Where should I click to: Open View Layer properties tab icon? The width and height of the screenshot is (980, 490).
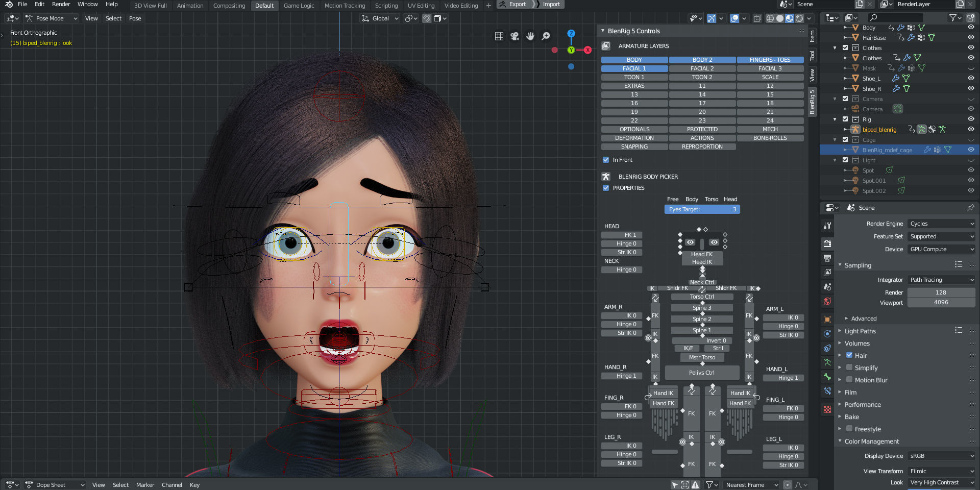pyautogui.click(x=827, y=273)
